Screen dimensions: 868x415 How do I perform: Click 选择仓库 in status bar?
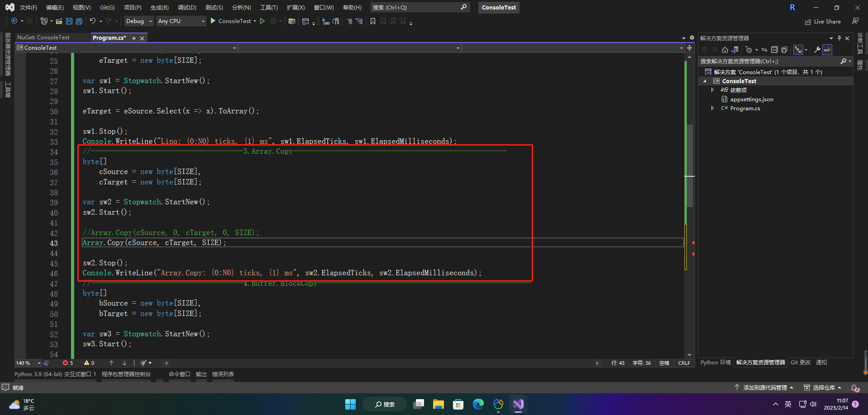point(823,388)
